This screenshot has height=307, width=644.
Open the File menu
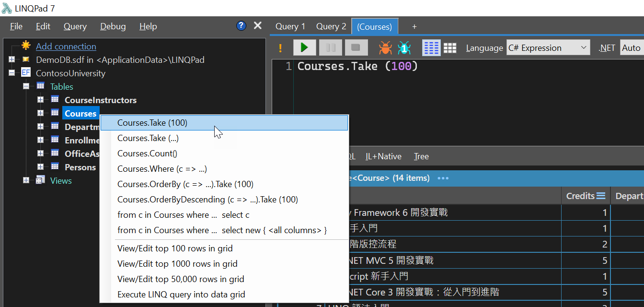(x=16, y=26)
